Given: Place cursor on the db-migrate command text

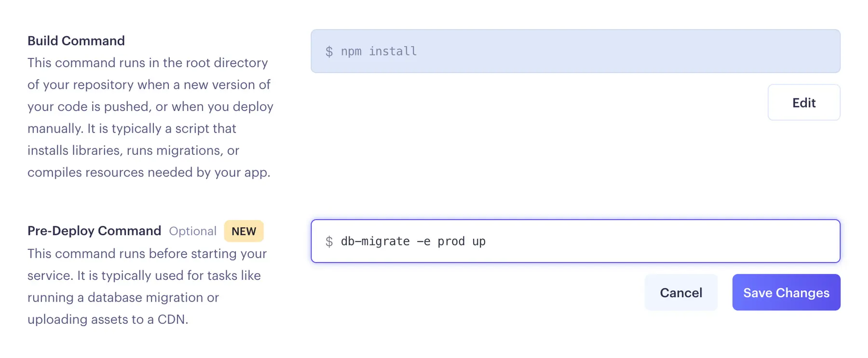Looking at the screenshot, I should click(x=412, y=241).
